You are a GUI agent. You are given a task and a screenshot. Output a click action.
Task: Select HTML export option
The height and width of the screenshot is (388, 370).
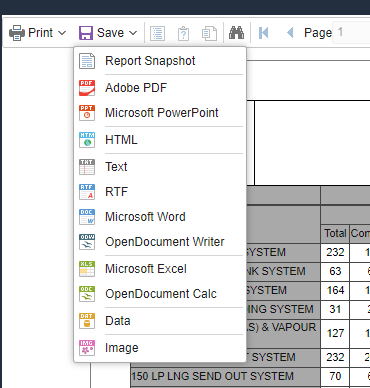(x=160, y=140)
